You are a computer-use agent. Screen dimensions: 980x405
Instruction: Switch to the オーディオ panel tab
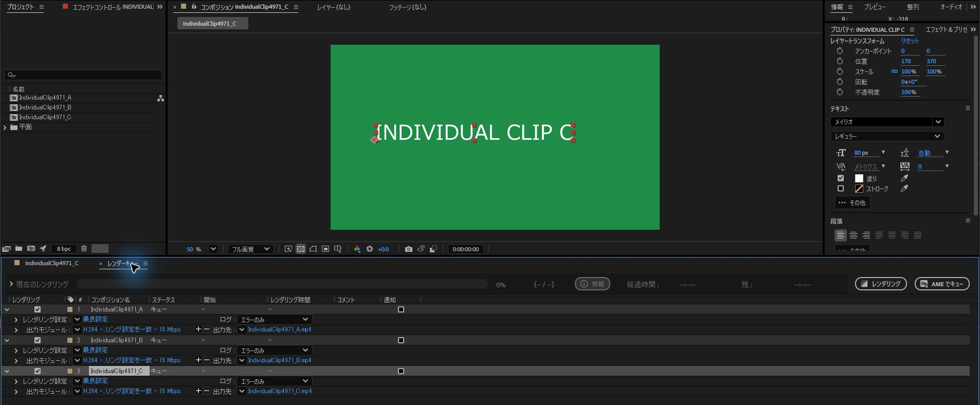click(x=951, y=7)
